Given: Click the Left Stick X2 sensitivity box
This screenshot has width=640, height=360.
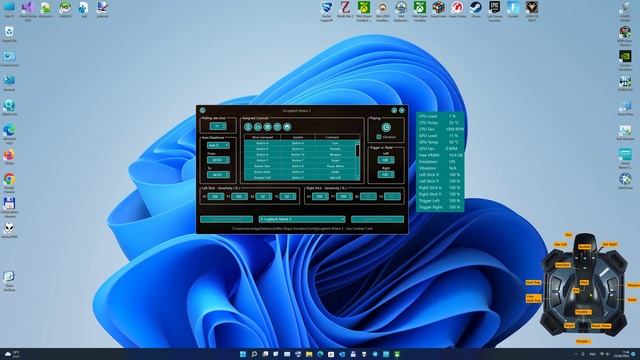Looking at the screenshot, I should 264,197.
